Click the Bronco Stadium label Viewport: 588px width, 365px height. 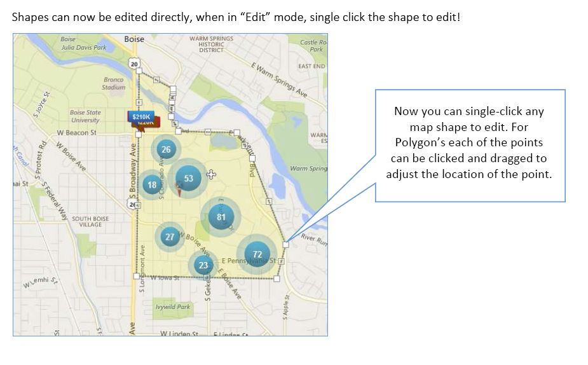[x=114, y=83]
